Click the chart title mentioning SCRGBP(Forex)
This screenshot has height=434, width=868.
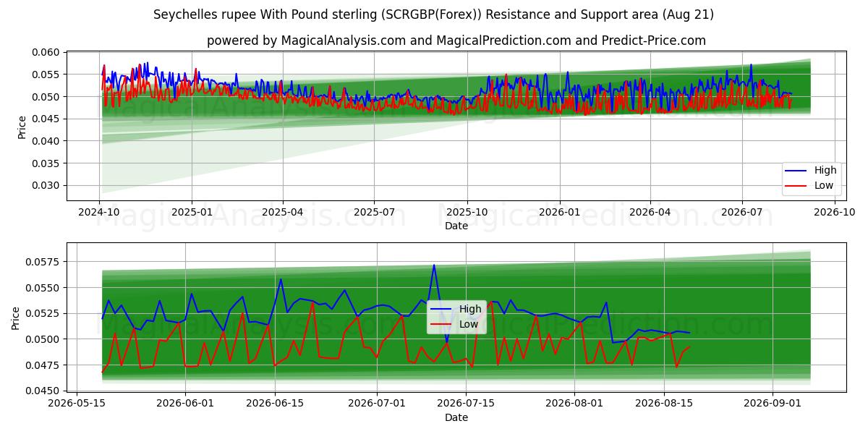click(433, 14)
